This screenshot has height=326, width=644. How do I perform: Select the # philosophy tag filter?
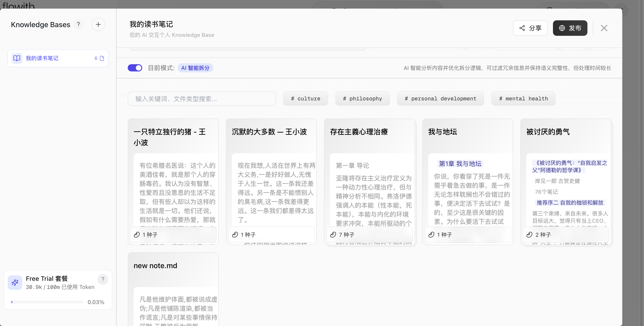[362, 99]
